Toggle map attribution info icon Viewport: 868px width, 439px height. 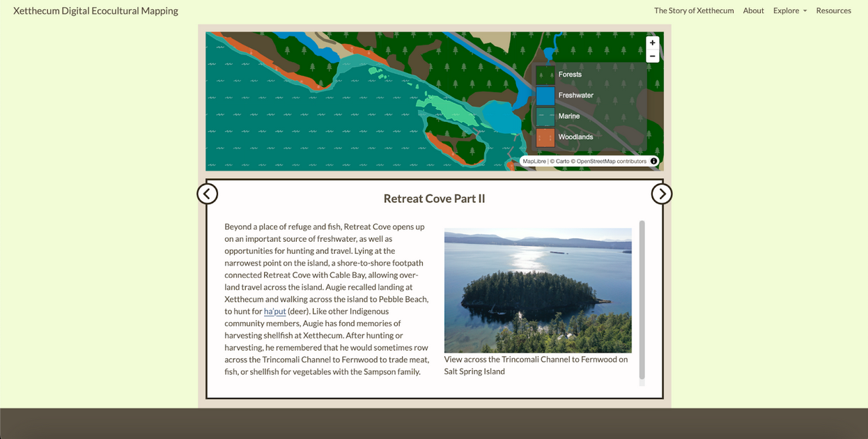(653, 161)
